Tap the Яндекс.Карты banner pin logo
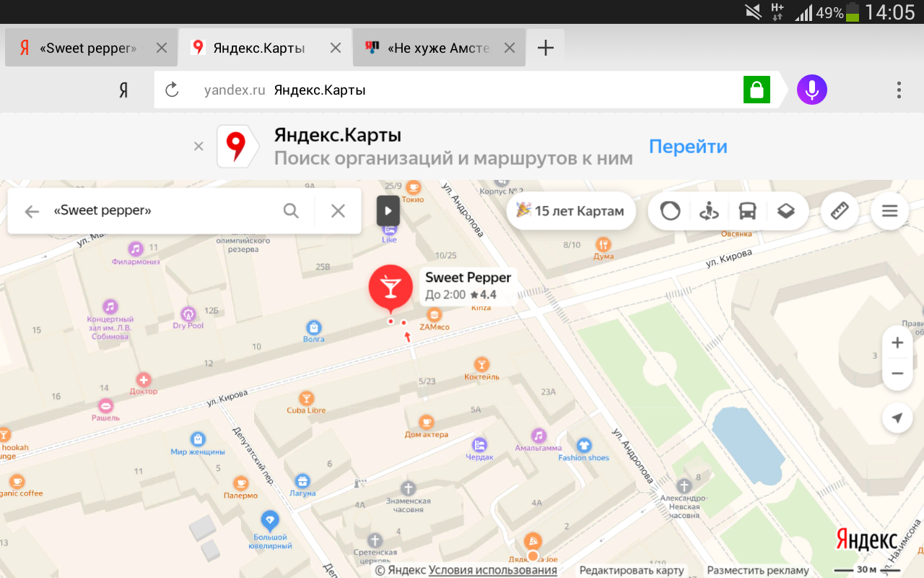Screen dimensions: 924x578 point(236,147)
